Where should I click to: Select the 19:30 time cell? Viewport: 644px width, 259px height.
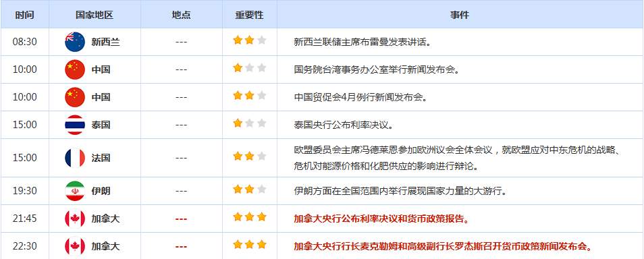(x=25, y=191)
